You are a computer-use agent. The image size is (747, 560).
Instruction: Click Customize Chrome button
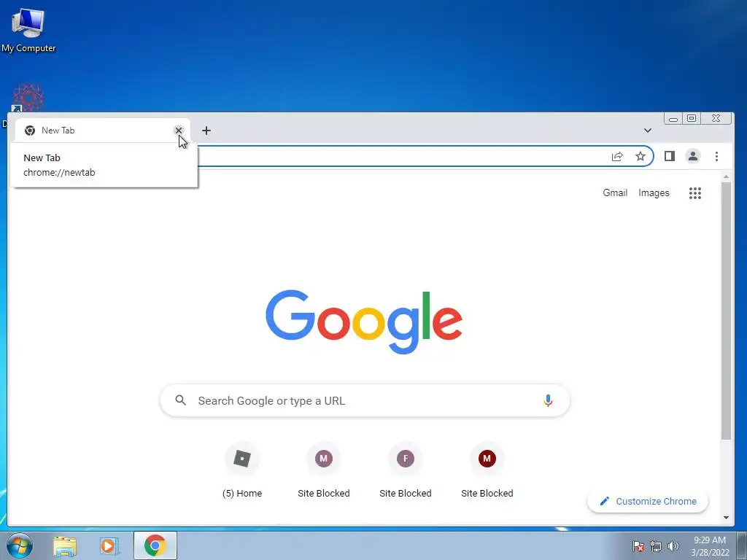[648, 501]
